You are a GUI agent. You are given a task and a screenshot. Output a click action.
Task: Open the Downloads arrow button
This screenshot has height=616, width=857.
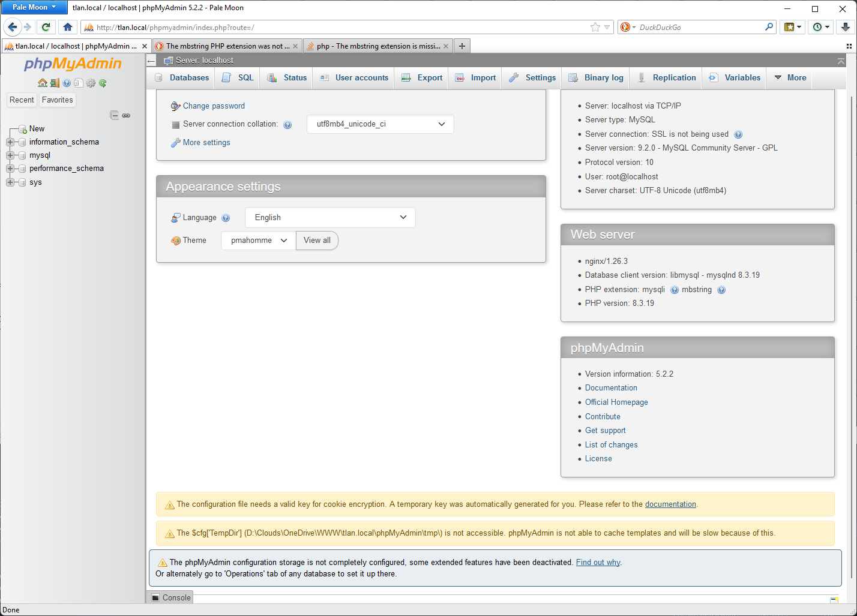click(845, 27)
